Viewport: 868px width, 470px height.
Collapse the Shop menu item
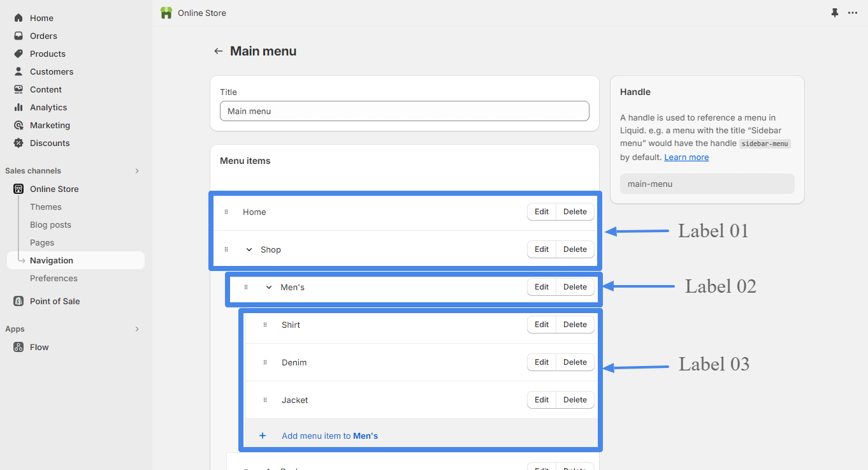[249, 249]
